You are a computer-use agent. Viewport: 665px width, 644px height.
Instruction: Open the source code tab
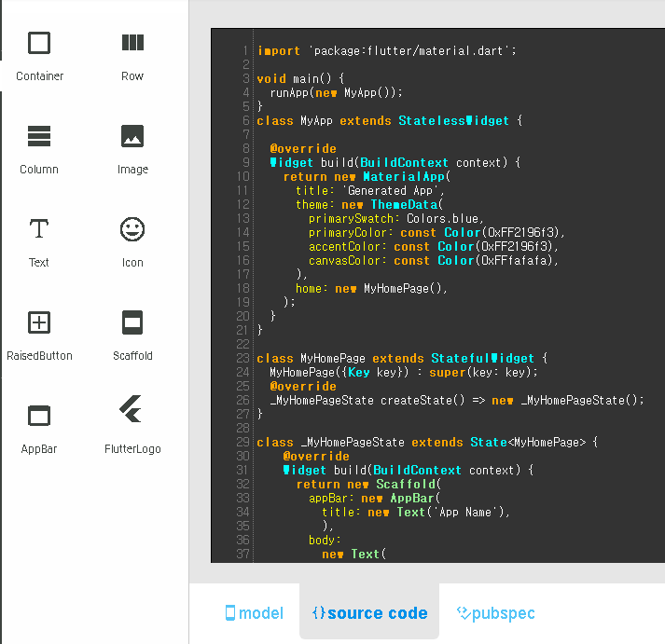[x=369, y=613]
